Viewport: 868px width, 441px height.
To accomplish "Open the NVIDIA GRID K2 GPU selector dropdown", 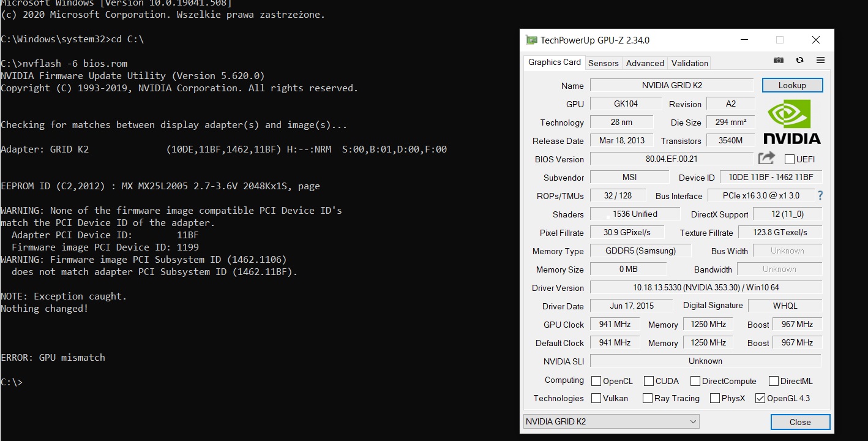I will coord(612,421).
